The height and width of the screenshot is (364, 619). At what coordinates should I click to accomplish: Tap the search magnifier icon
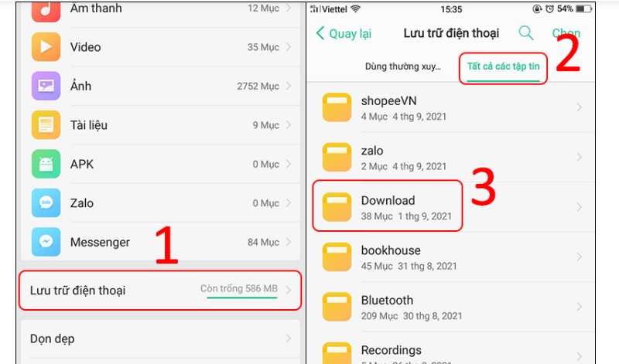[x=526, y=33]
